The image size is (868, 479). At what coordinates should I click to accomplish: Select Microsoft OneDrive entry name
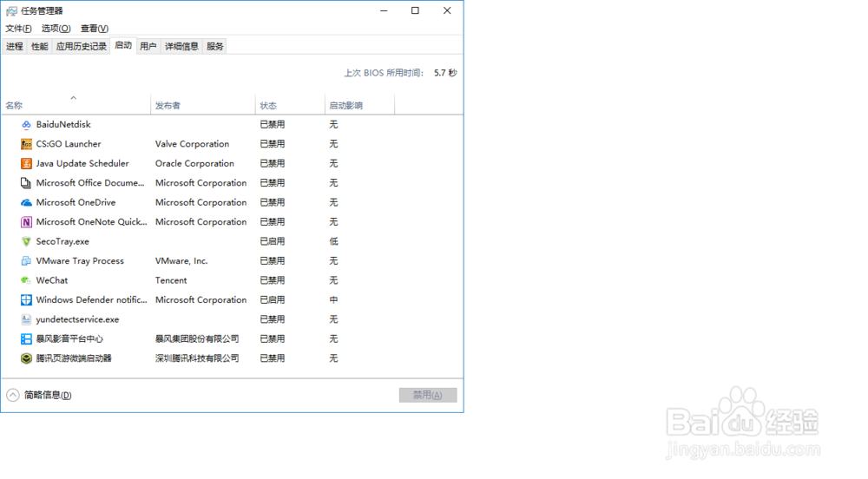click(76, 202)
